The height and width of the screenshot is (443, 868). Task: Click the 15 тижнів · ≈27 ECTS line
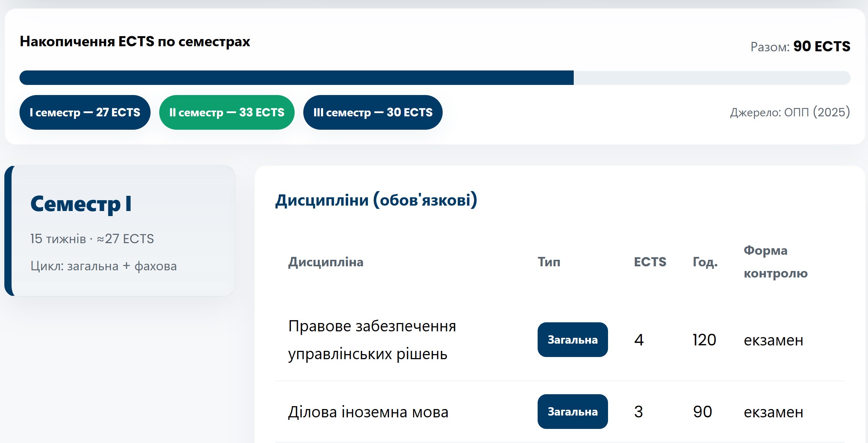pyautogui.click(x=92, y=239)
